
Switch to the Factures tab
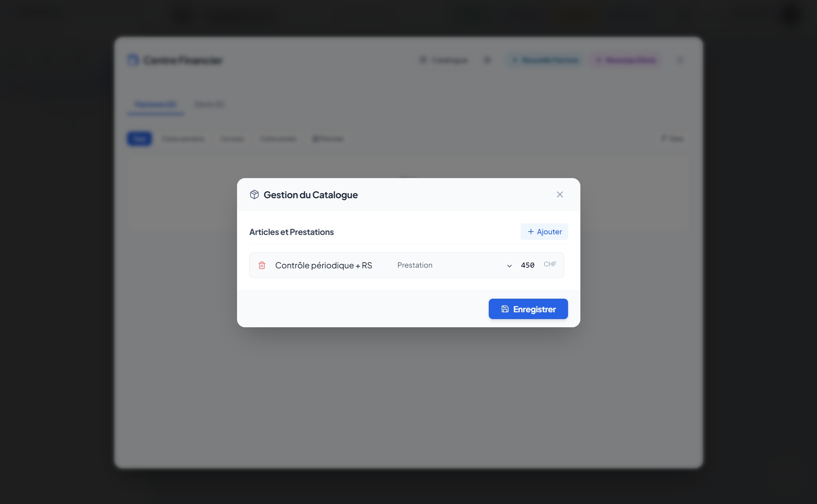(x=156, y=104)
